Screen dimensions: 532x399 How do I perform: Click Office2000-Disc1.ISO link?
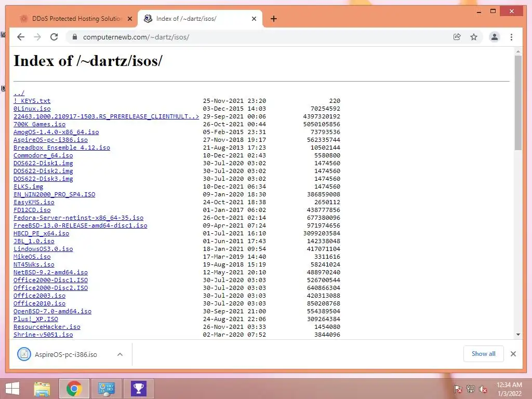(x=50, y=280)
